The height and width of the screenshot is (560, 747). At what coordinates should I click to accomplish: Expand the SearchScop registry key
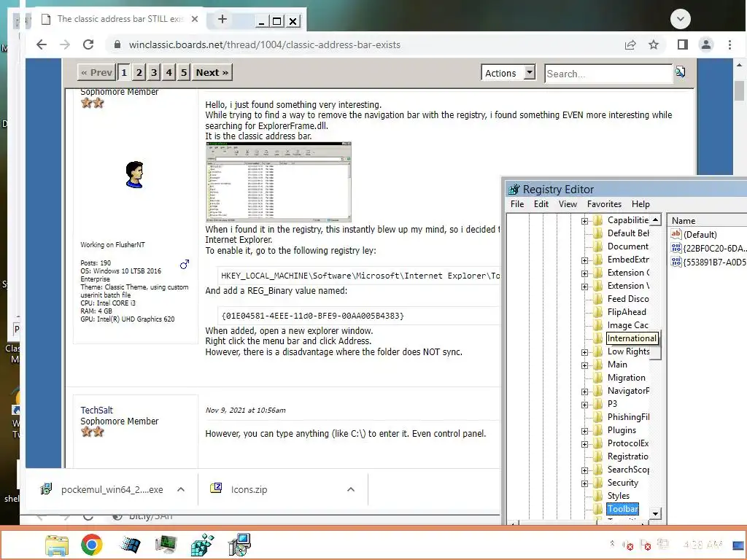click(x=584, y=471)
